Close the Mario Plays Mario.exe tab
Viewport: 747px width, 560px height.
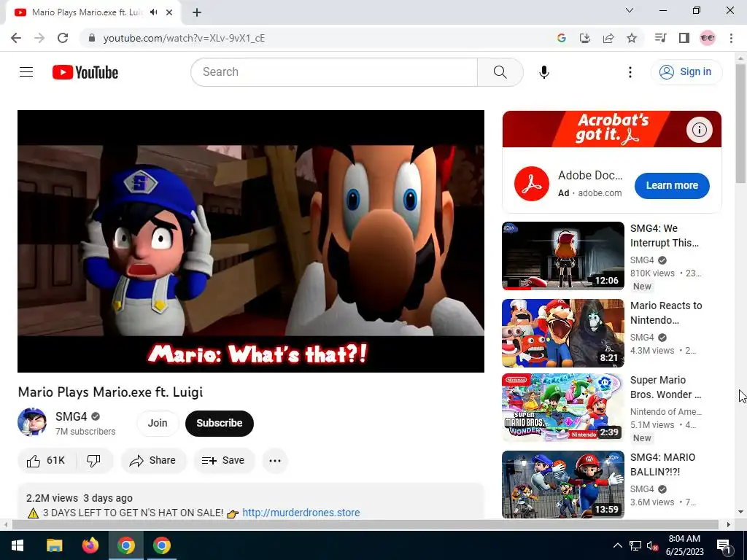169,12
